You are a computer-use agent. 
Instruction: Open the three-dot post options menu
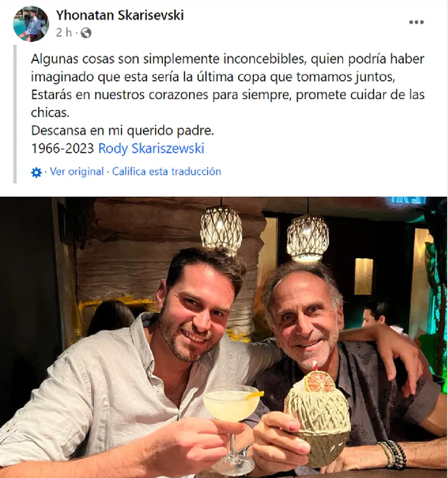[x=416, y=22]
